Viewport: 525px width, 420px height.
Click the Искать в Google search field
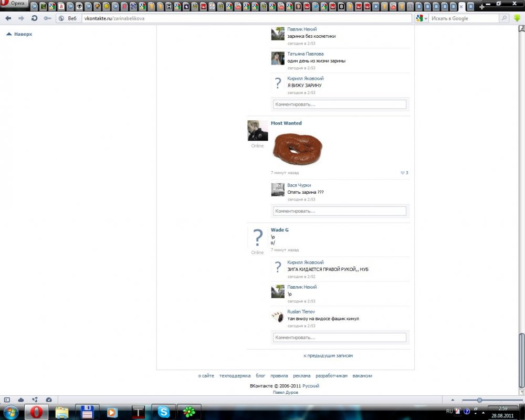pos(464,18)
